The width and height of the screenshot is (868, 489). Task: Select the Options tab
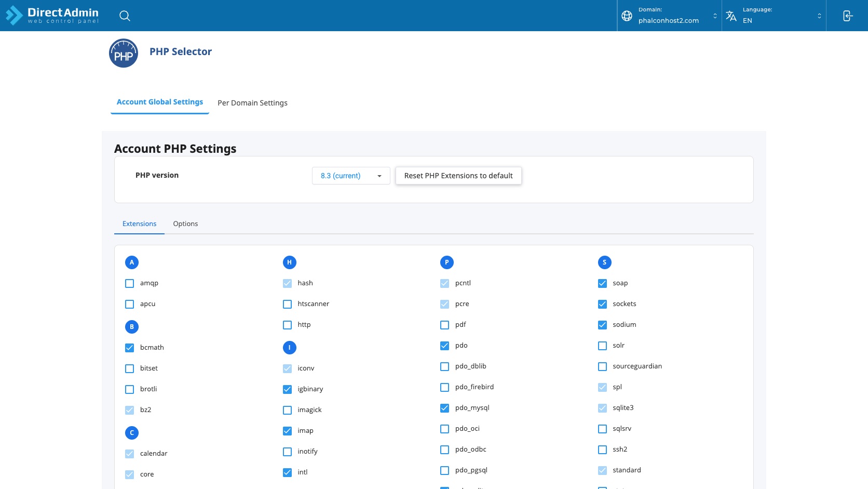point(185,224)
